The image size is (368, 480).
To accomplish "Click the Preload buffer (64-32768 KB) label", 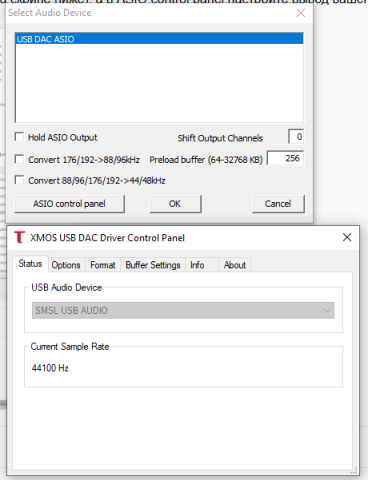I will tap(206, 160).
